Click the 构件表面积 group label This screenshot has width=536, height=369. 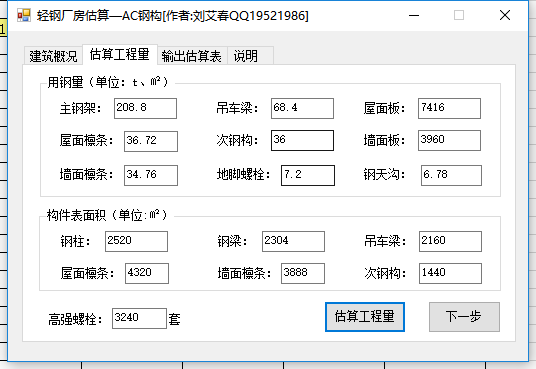pos(107,215)
